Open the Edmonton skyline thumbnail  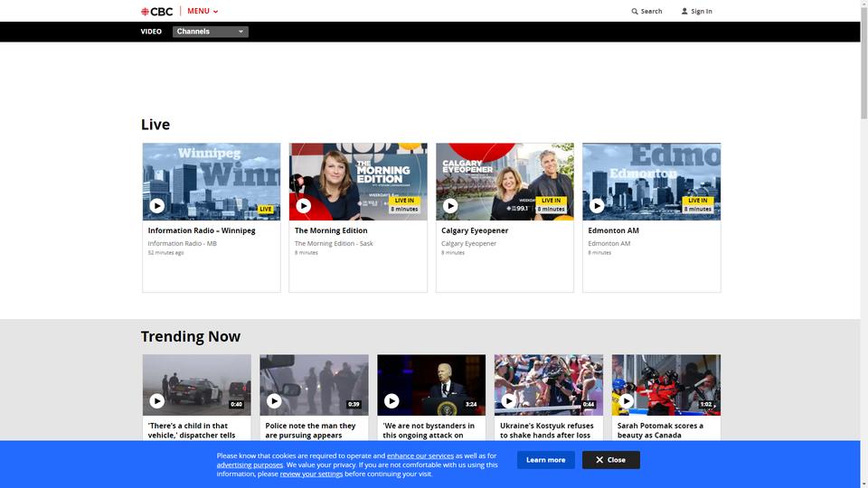(x=652, y=182)
